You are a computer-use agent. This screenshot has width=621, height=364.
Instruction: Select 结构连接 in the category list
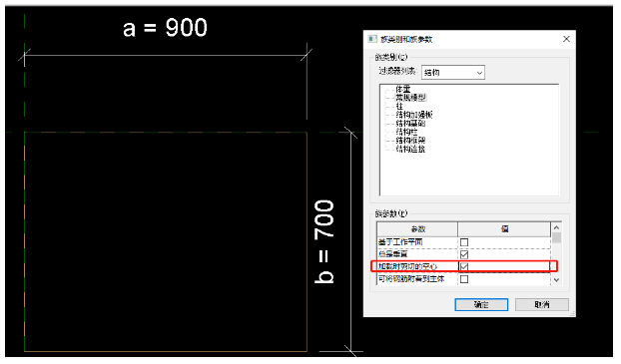(410, 150)
